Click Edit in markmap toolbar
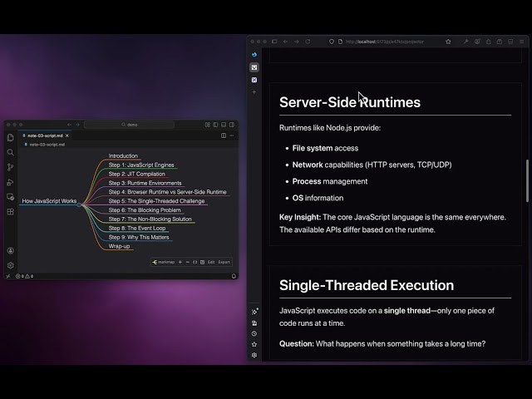Viewport: 532px width, 399px height. pyautogui.click(x=211, y=263)
